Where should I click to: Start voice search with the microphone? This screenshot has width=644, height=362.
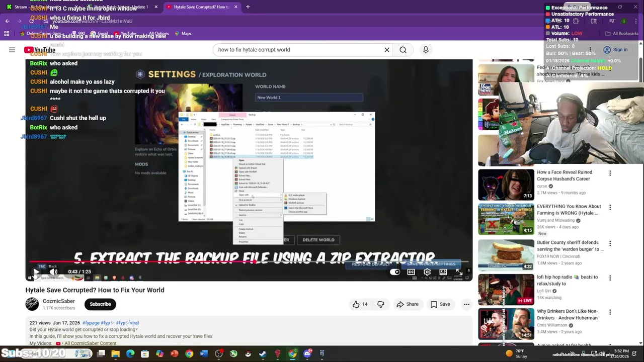coord(426,50)
